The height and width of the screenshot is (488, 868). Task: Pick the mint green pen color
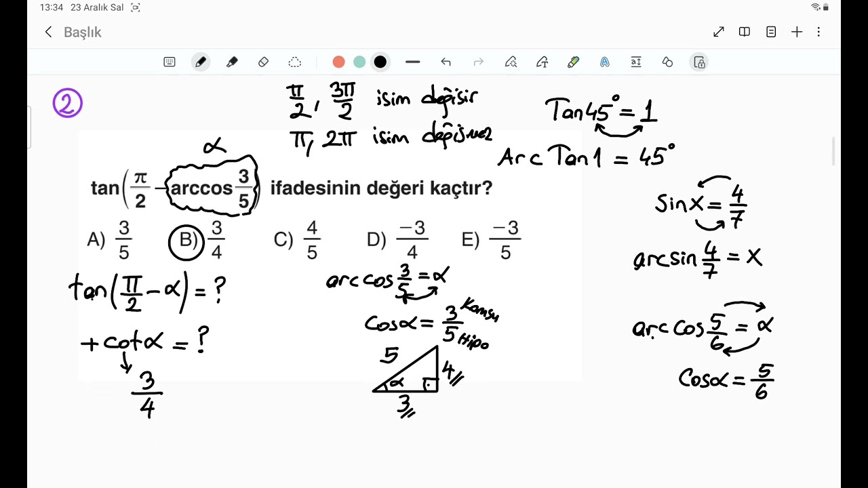click(x=359, y=62)
